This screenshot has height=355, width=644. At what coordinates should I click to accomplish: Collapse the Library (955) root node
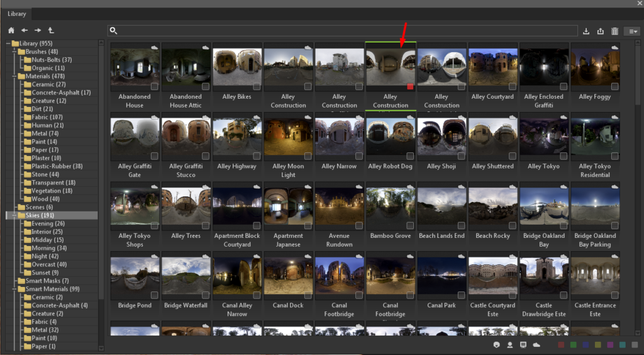point(8,43)
